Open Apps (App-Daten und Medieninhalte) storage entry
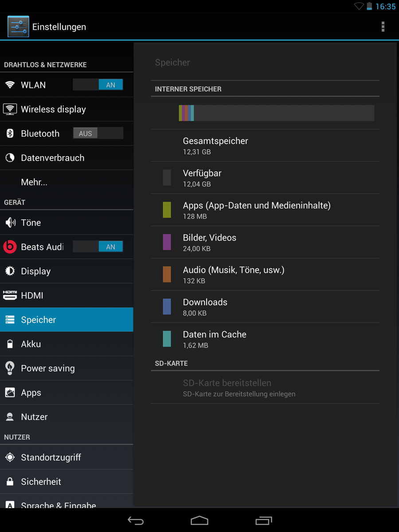The width and height of the screenshot is (399, 532). [265, 210]
